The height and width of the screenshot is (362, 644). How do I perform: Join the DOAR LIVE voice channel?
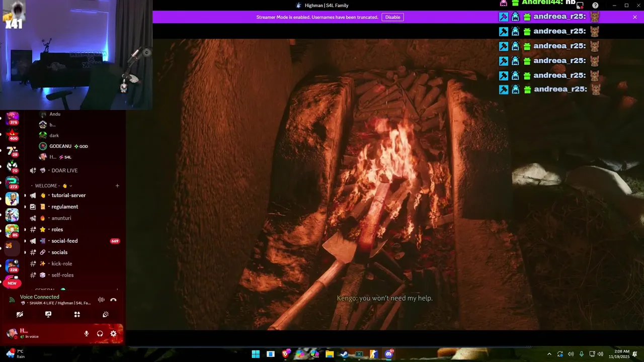(x=64, y=170)
